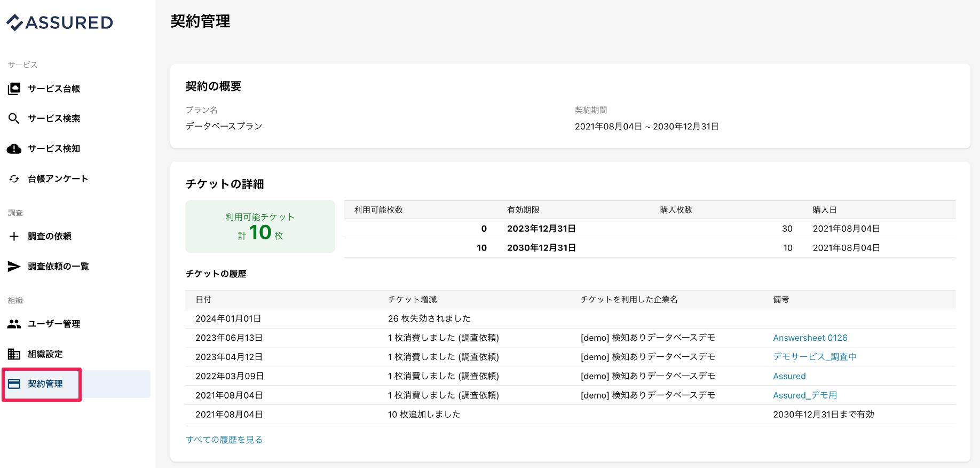This screenshot has height=468, width=980.
Task: Open 調査依頼の一覧 page
Action: tap(58, 266)
